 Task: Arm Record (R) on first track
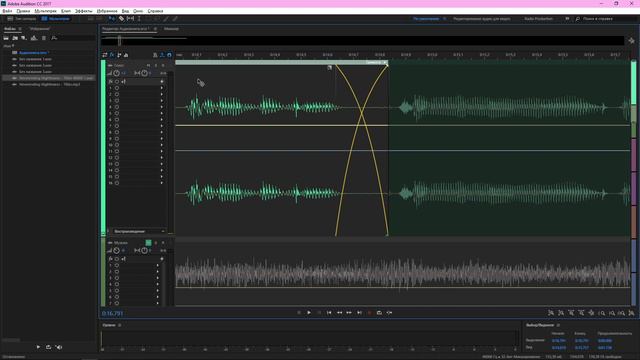[x=163, y=65]
